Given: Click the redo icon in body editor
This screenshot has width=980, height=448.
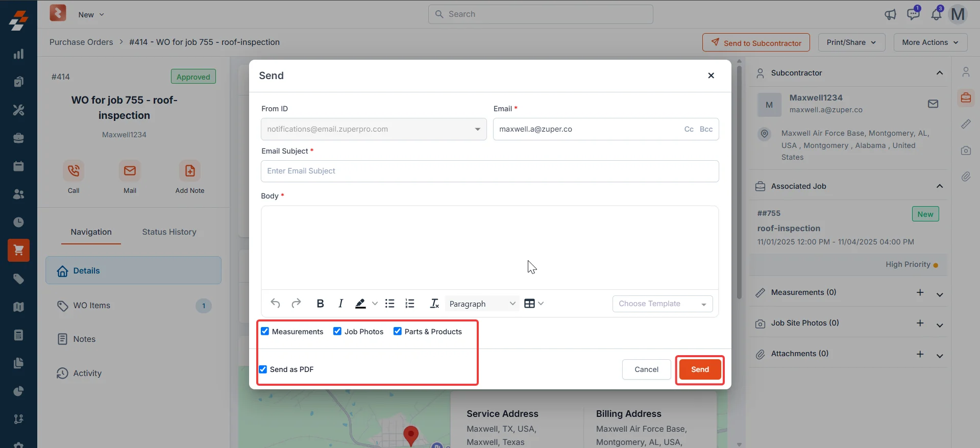Looking at the screenshot, I should point(296,304).
